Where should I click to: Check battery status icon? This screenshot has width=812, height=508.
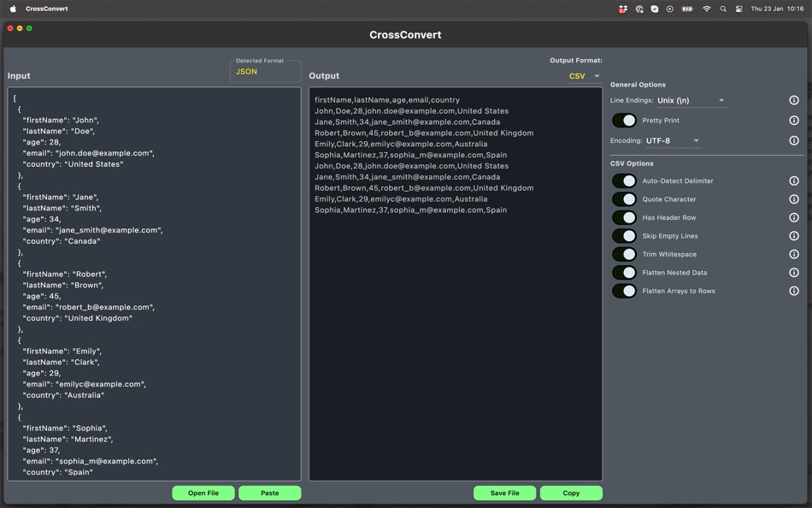687,9
